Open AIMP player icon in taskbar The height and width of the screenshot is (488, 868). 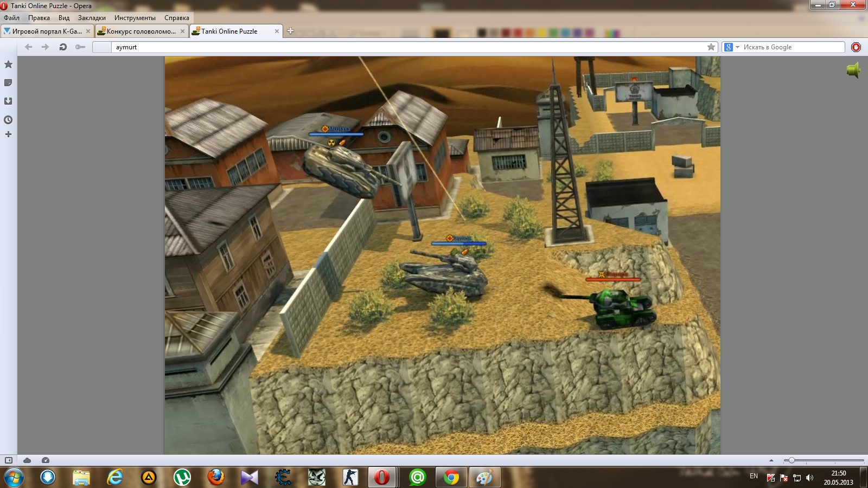tap(149, 477)
